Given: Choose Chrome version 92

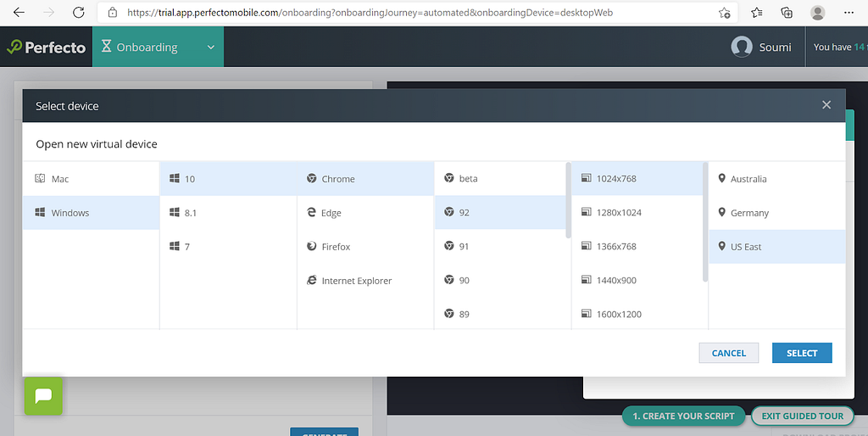Looking at the screenshot, I should 500,212.
